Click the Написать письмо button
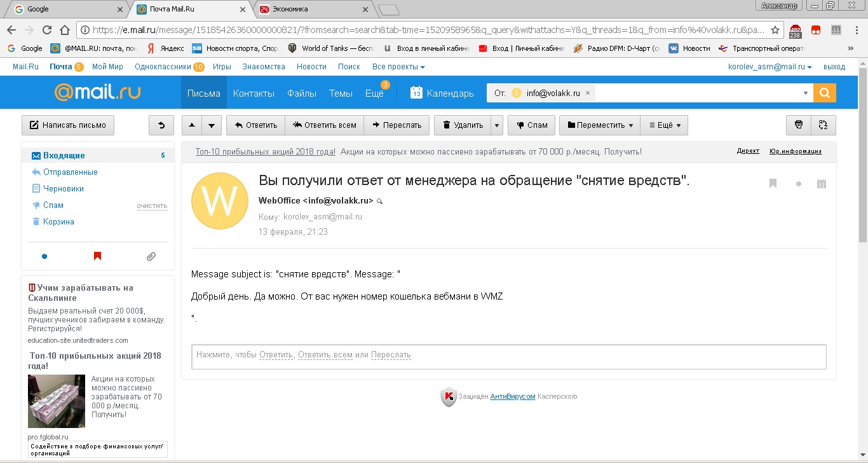The width and height of the screenshot is (868, 463). pos(68,125)
